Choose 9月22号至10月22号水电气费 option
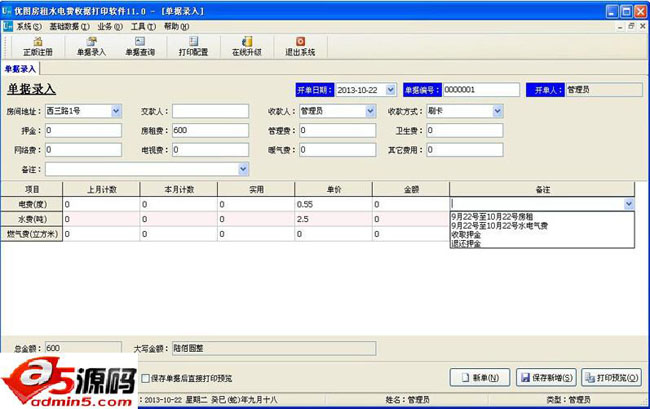 pyautogui.click(x=500, y=225)
